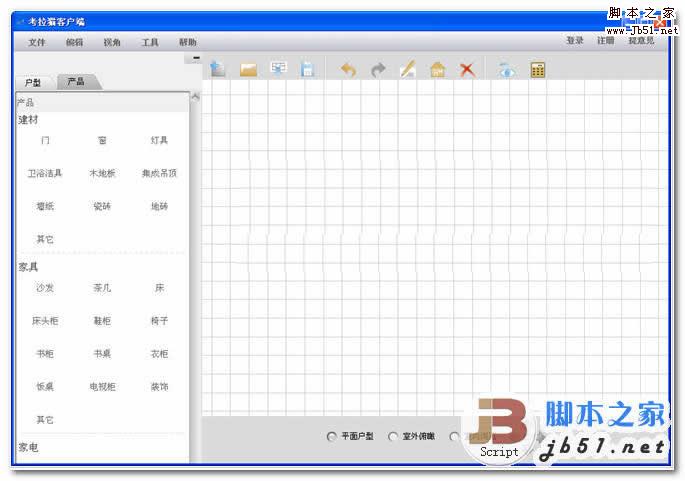Click the open folder toolbar icon
Image resolution: width=685 pixels, height=481 pixels.
pyautogui.click(x=248, y=69)
